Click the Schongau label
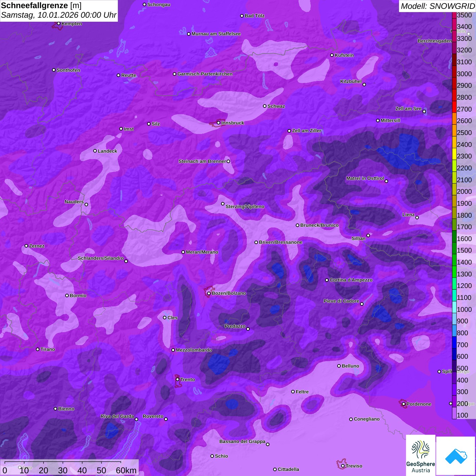 [x=159, y=4]
